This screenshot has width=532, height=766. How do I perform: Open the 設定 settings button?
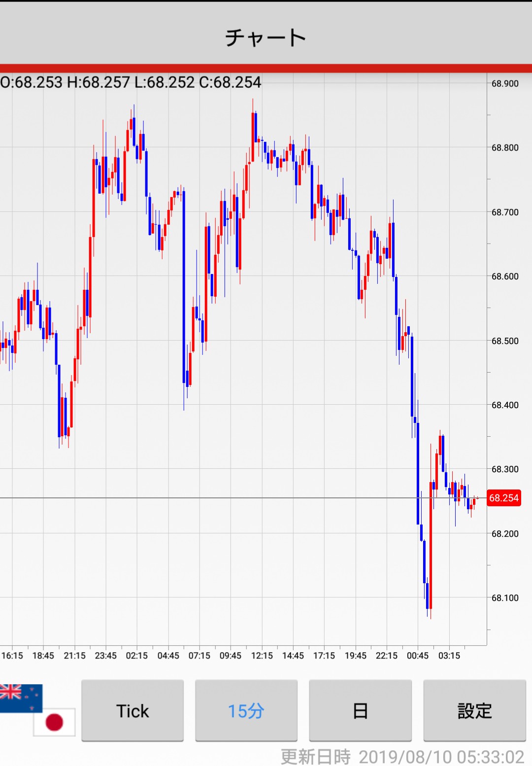474,710
